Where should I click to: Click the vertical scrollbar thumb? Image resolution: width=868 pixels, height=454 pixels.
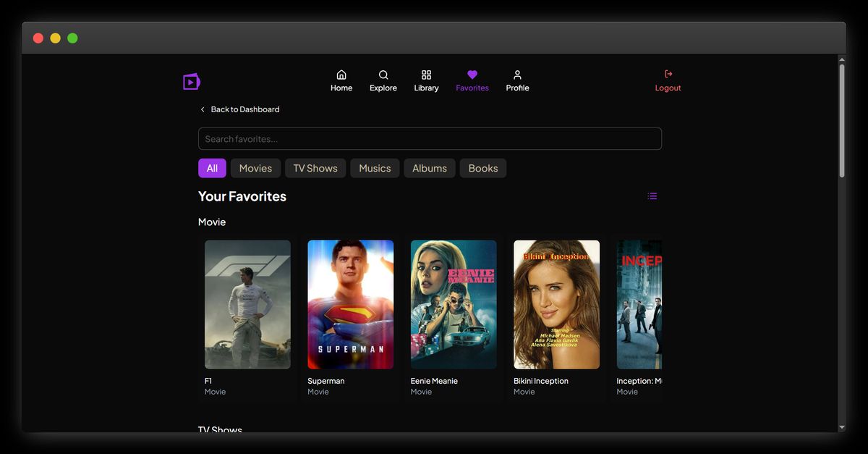[841, 119]
